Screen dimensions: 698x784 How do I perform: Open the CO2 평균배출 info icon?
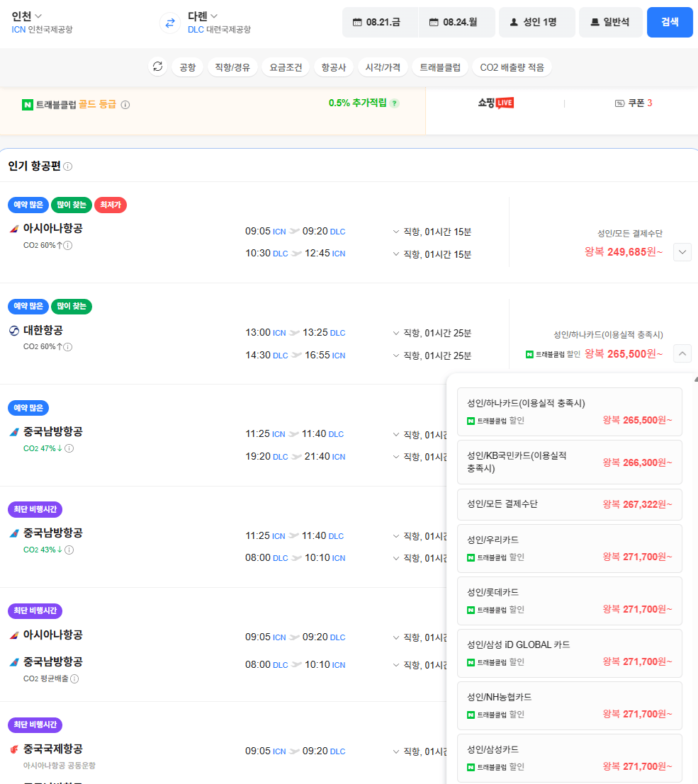click(x=74, y=679)
